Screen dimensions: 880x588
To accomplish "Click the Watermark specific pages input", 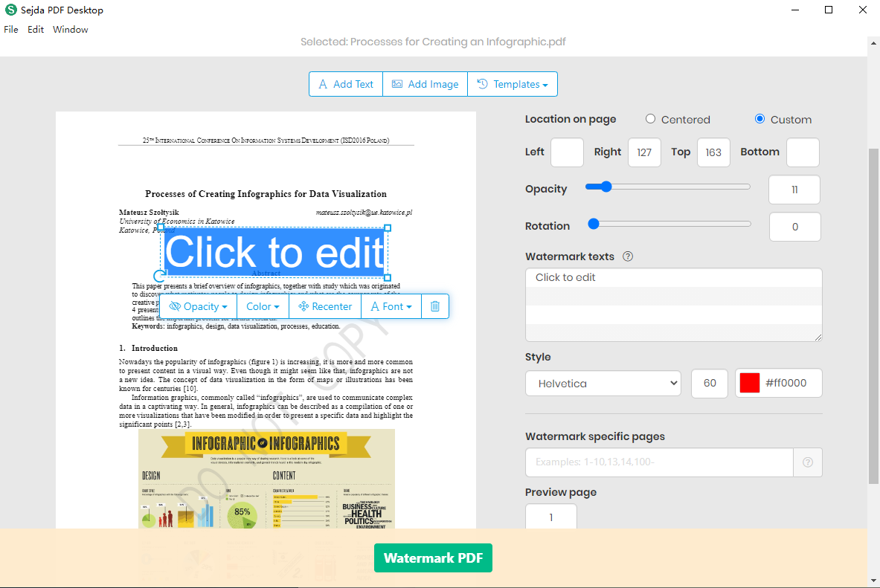I will pyautogui.click(x=659, y=462).
